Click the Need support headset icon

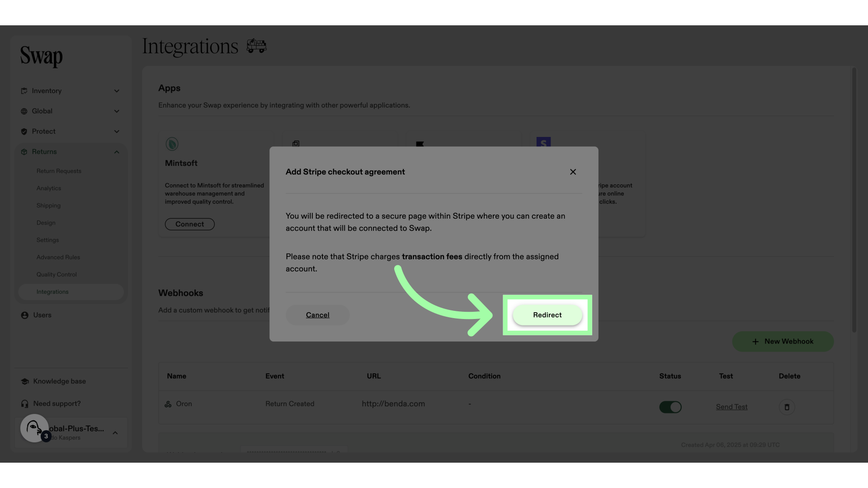pyautogui.click(x=24, y=404)
